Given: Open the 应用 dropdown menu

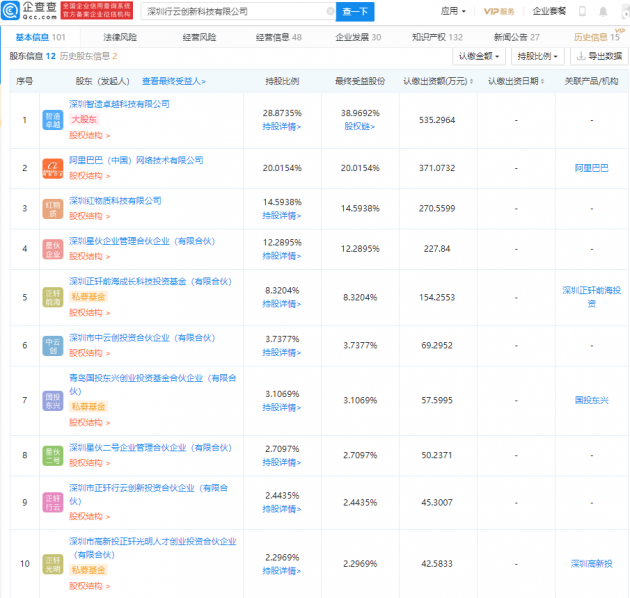Looking at the screenshot, I should pos(453,11).
